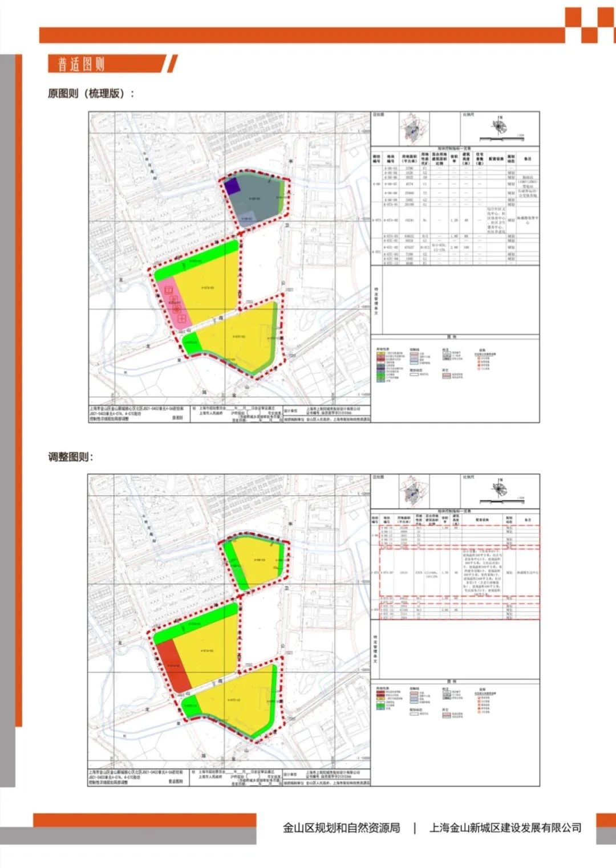Click yellow parcel 4-07A-03 in original map
616x868 pixels.
[208, 288]
